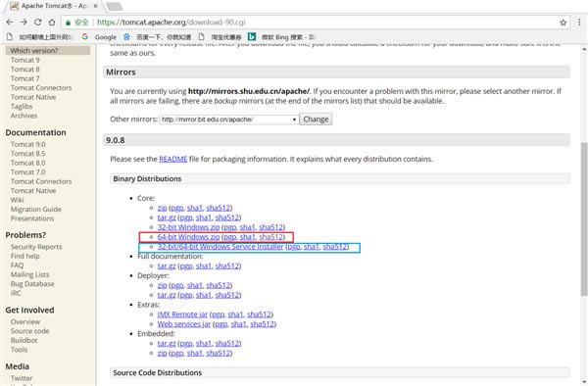
Task: Open the Source code sidebar link
Action: 30,331
